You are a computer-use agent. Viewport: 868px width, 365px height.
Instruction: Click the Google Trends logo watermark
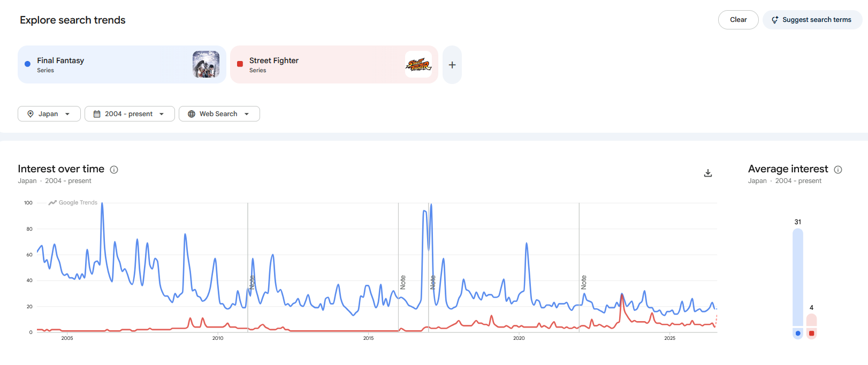[73, 203]
